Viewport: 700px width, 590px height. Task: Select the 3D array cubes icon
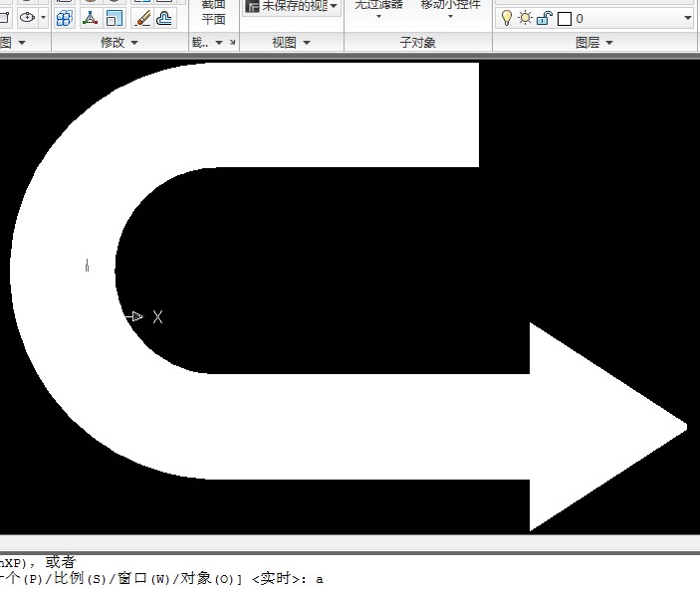pyautogui.click(x=65, y=19)
